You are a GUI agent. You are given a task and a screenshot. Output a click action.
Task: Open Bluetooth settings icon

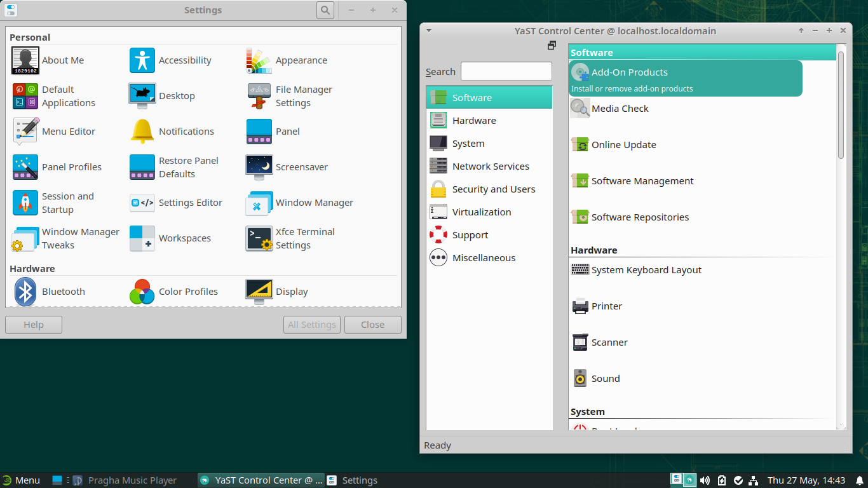click(25, 292)
